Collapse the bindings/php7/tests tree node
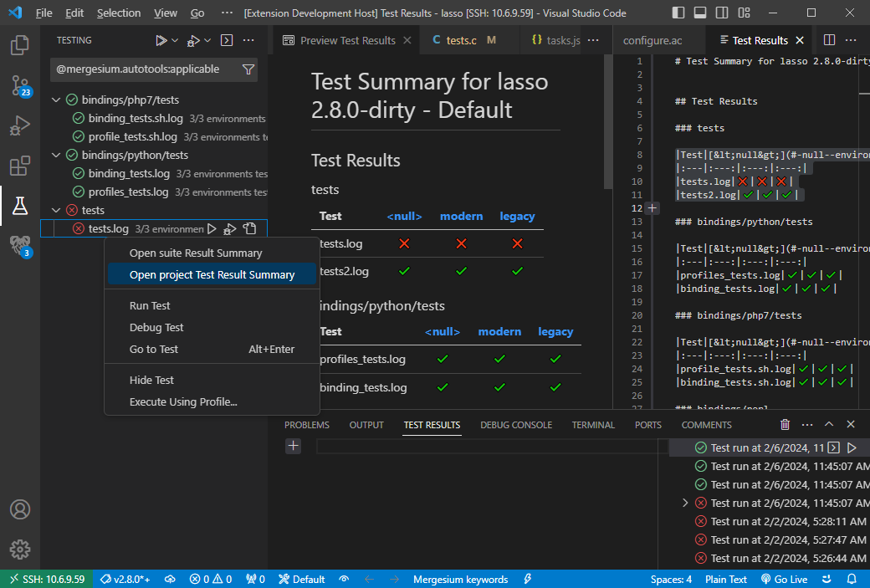The height and width of the screenshot is (588, 870). 56,100
